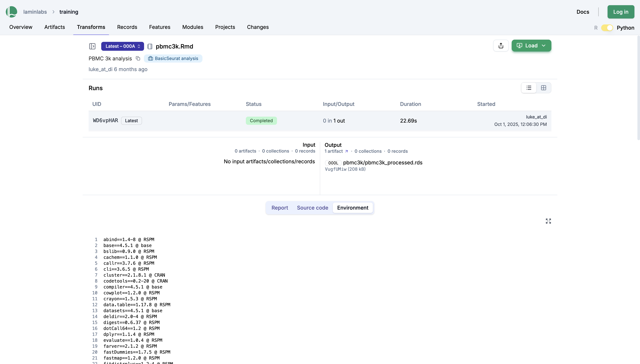Expand environment view to fullscreen
Image resolution: width=640 pixels, height=364 pixels.
(548, 221)
